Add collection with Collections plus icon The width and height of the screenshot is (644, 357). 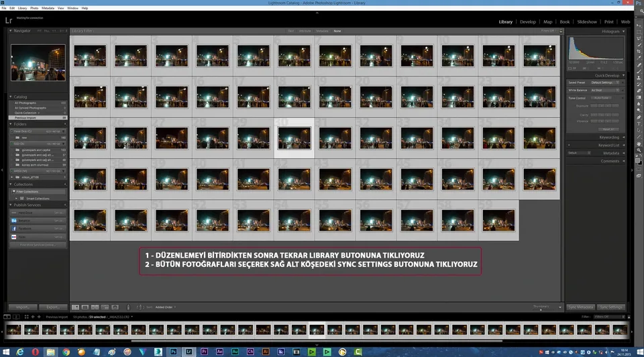tap(65, 185)
